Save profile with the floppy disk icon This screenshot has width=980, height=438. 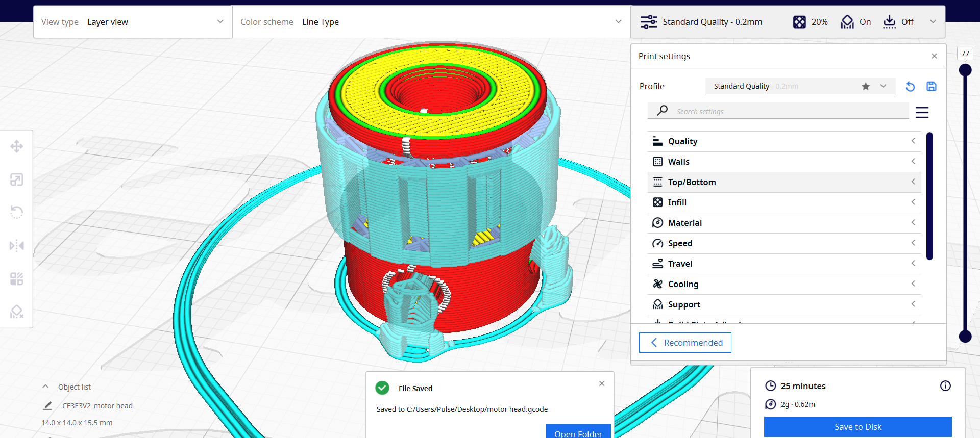pyautogui.click(x=932, y=86)
